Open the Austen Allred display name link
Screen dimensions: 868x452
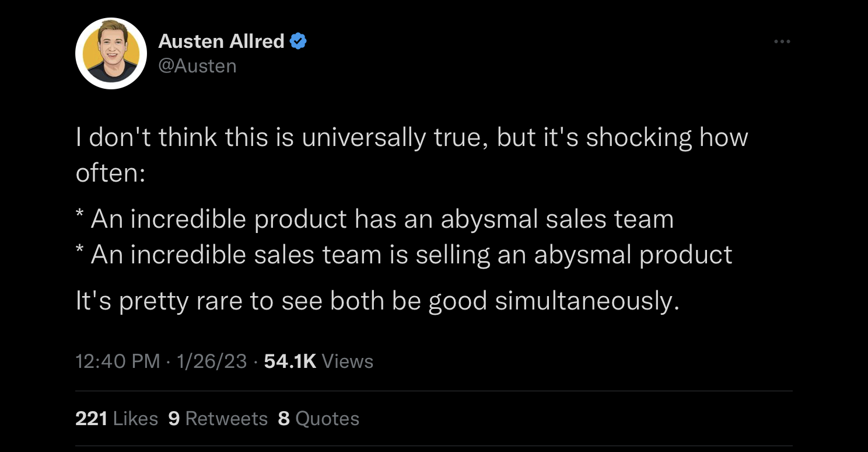click(221, 41)
